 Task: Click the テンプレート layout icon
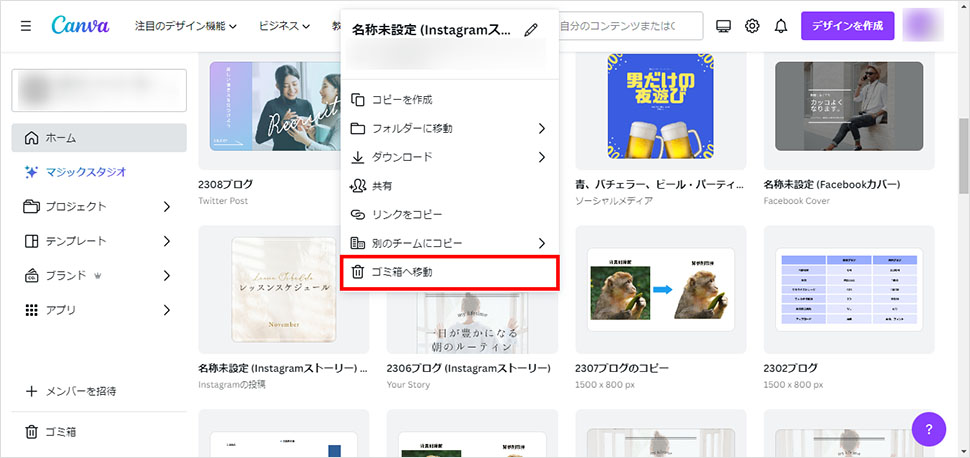31,241
